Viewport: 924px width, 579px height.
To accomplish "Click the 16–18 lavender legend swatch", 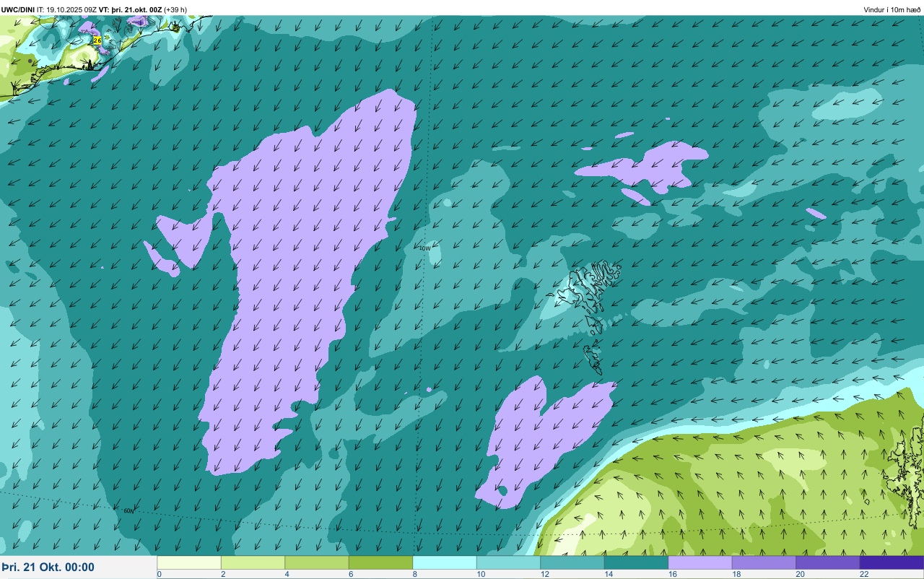I will [x=700, y=562].
